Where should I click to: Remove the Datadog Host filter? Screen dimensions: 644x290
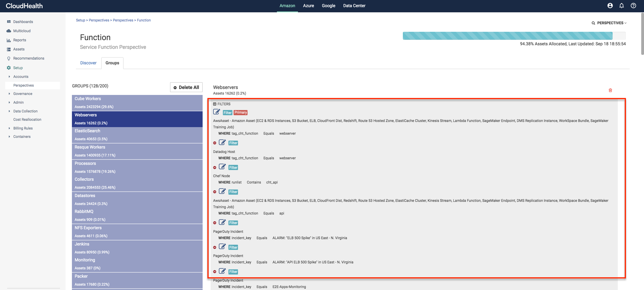pos(215,143)
